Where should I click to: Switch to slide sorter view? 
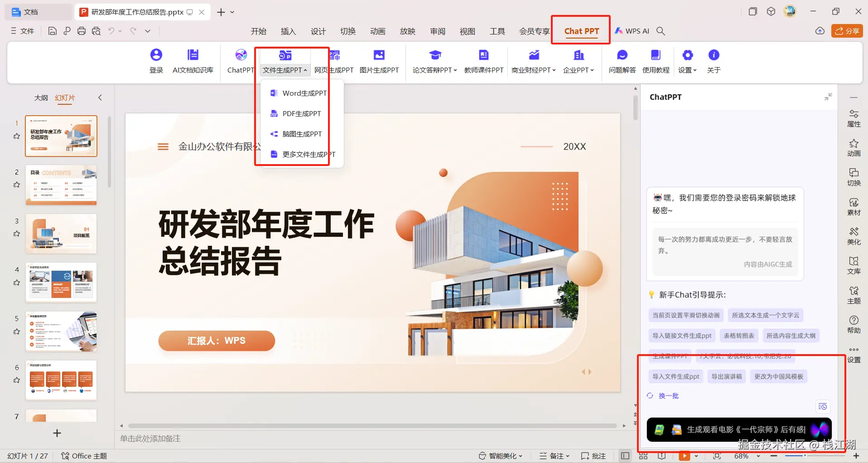[x=643, y=456]
